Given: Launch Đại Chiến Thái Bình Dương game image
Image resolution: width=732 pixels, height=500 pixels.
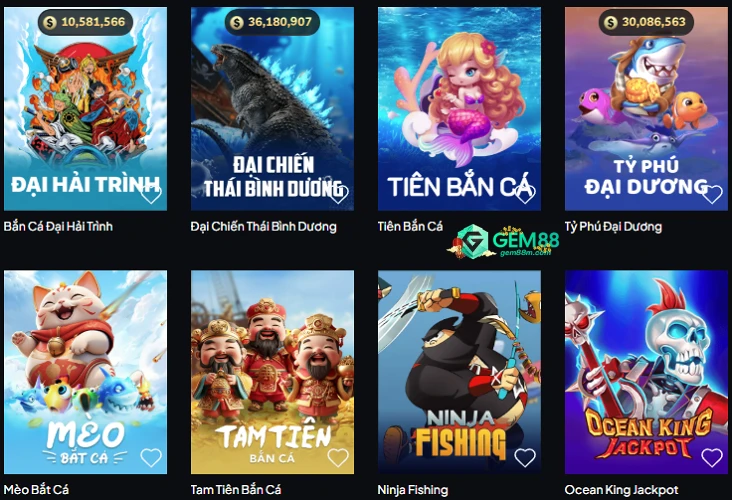Looking at the screenshot, I should coord(272,109).
